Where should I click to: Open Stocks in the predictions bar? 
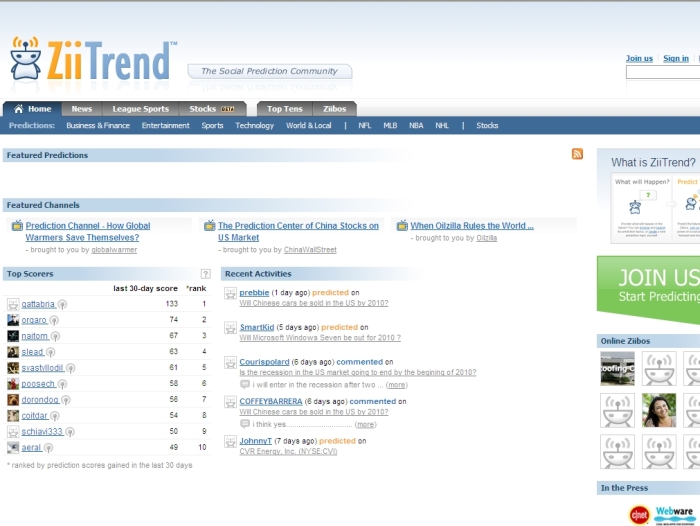(x=487, y=125)
